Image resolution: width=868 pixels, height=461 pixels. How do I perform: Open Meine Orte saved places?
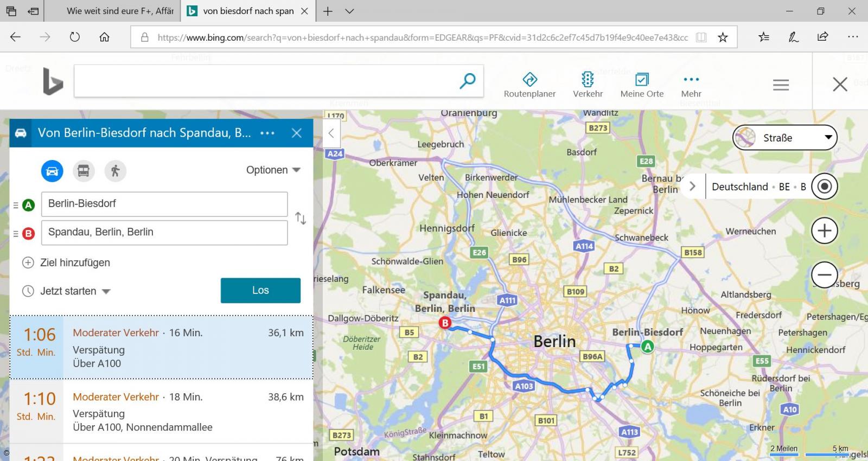(642, 85)
